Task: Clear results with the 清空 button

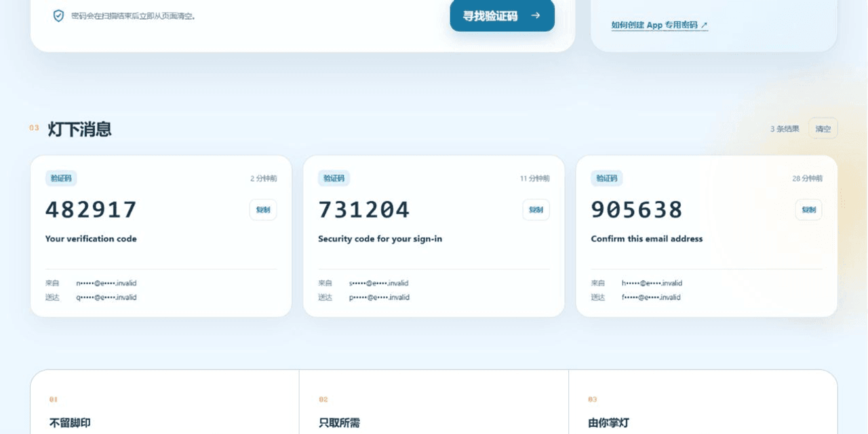Action: click(823, 128)
